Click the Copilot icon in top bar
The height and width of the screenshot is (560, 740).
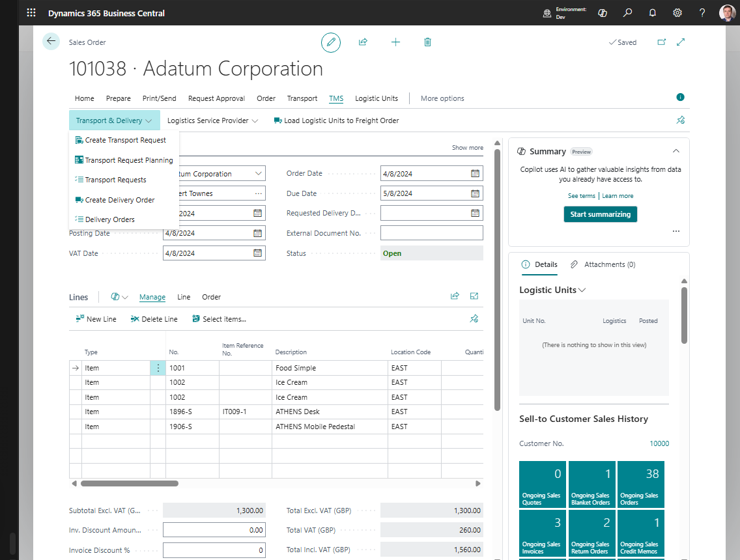tap(602, 13)
